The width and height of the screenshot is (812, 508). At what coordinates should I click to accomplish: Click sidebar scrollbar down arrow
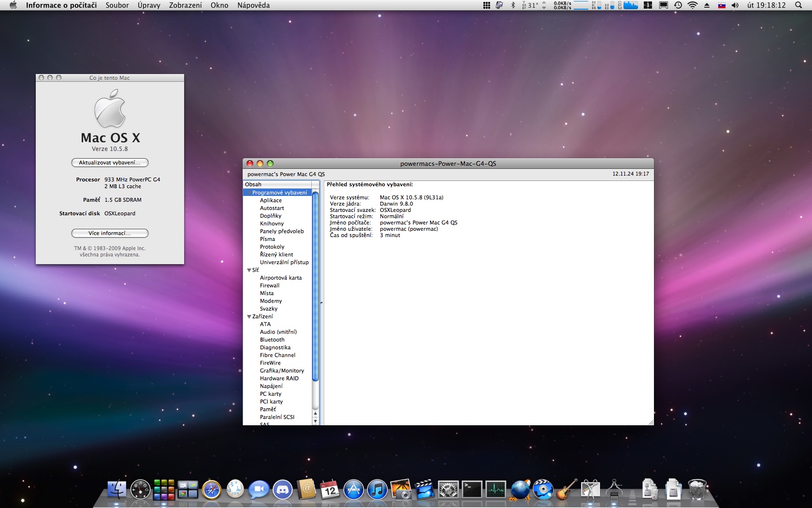coord(316,421)
